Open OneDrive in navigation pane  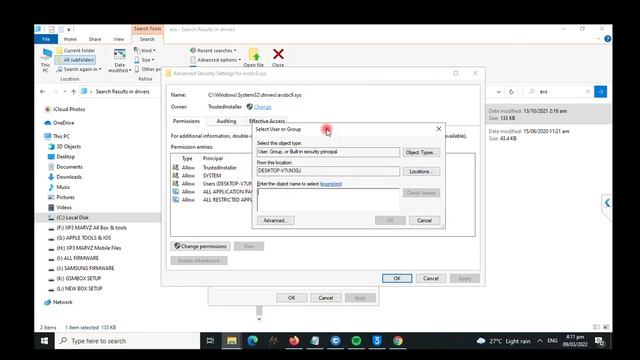(x=60, y=123)
